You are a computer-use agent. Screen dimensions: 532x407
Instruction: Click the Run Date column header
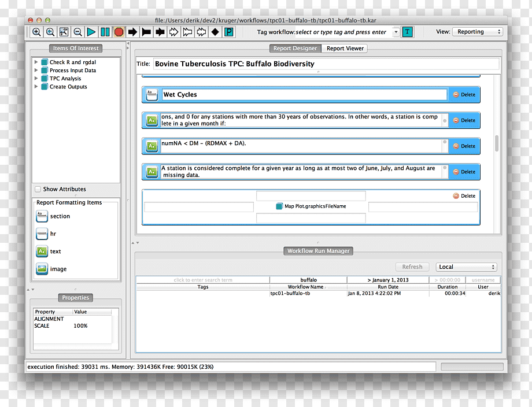click(x=388, y=287)
